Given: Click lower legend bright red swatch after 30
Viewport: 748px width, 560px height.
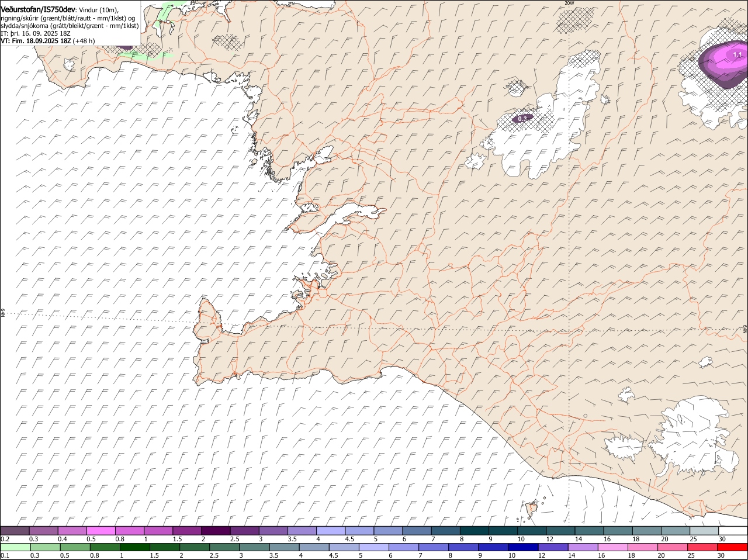Looking at the screenshot, I should pyautogui.click(x=733, y=547).
